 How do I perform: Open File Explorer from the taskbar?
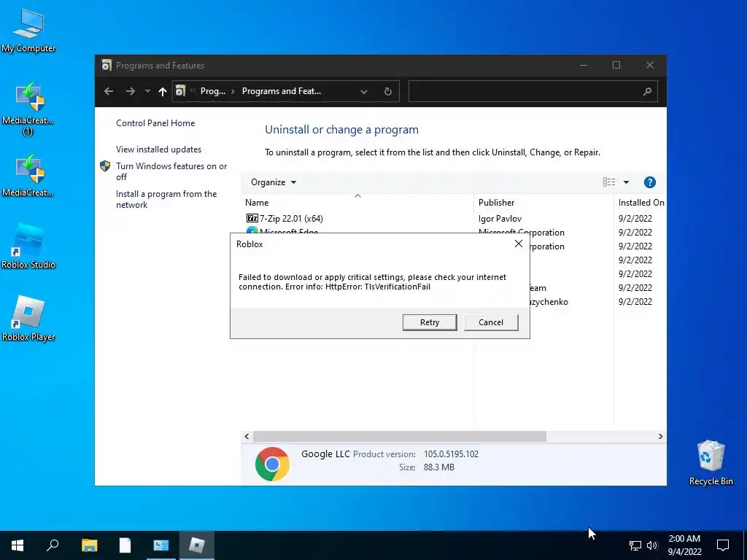click(89, 545)
